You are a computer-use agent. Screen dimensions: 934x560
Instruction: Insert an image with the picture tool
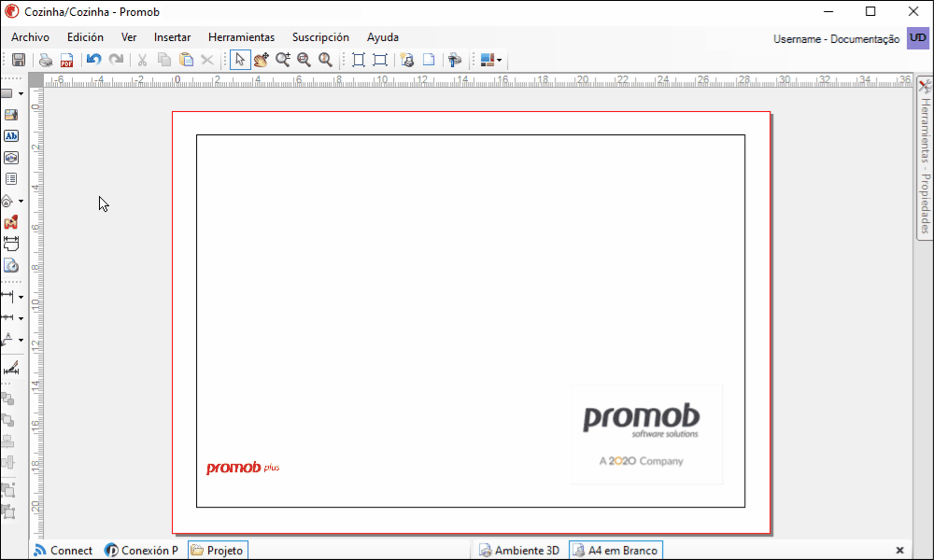pos(10,115)
